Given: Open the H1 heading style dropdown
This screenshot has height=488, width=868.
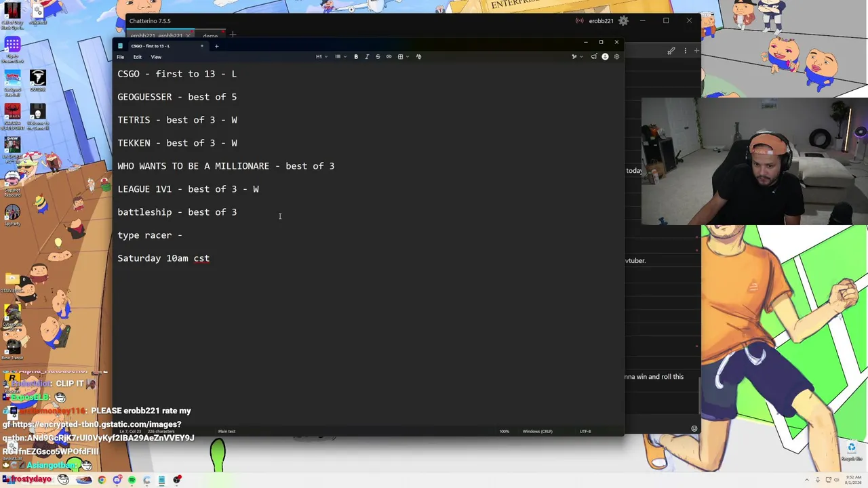Looking at the screenshot, I should point(321,57).
